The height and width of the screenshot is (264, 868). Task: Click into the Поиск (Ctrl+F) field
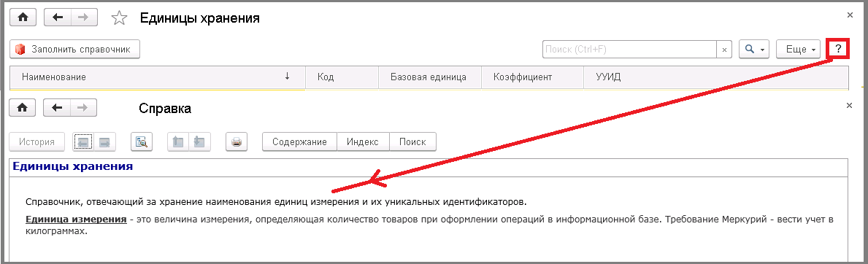(629, 50)
